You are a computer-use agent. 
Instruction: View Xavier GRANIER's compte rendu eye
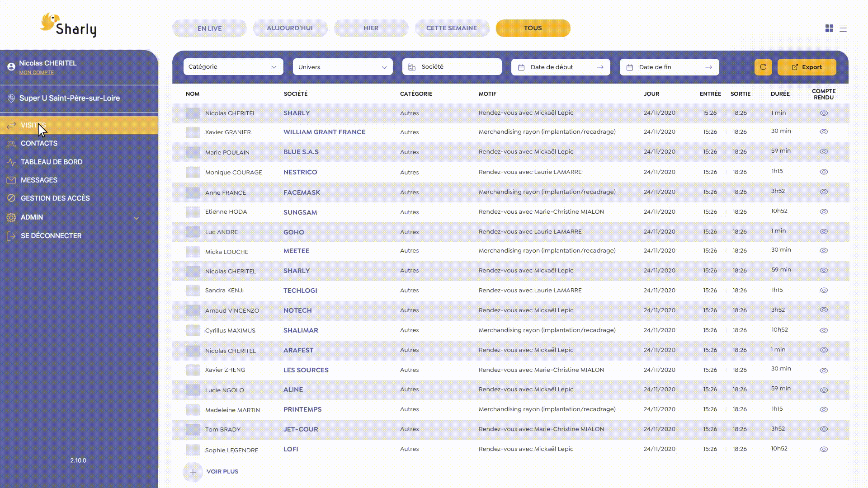(824, 132)
